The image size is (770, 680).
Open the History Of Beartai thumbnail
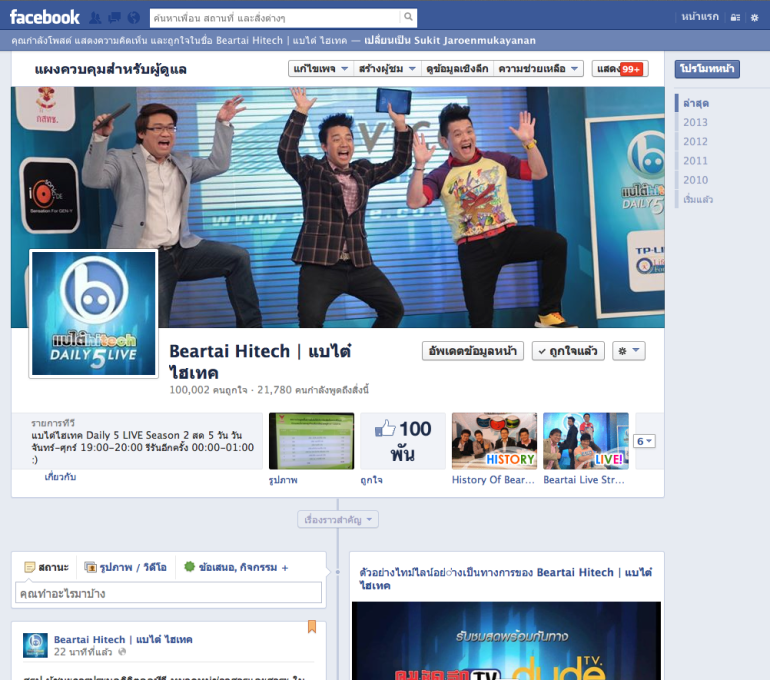[494, 441]
